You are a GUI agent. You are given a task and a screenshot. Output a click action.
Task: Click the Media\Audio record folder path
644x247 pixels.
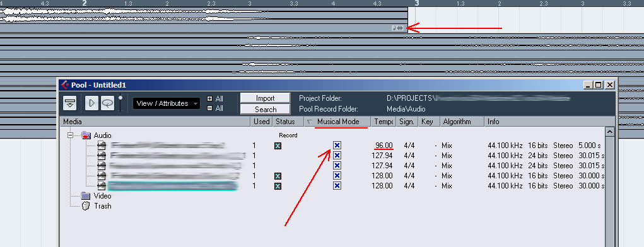coord(406,109)
